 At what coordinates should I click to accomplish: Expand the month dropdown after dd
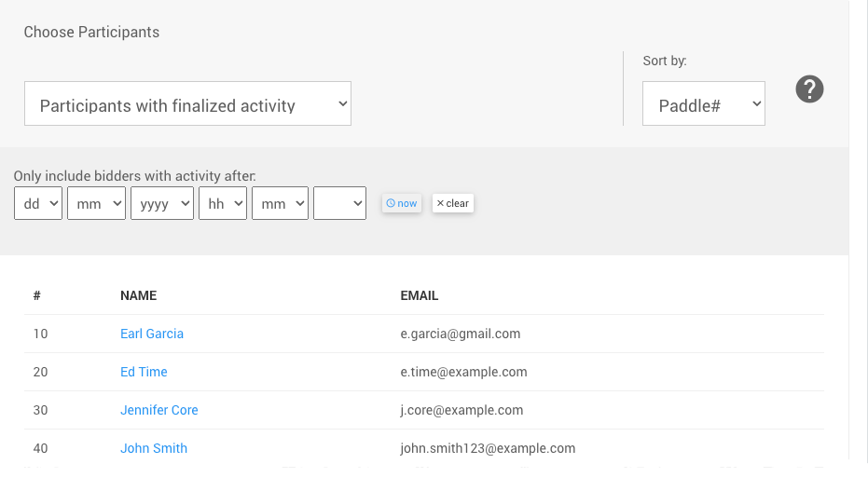point(96,203)
